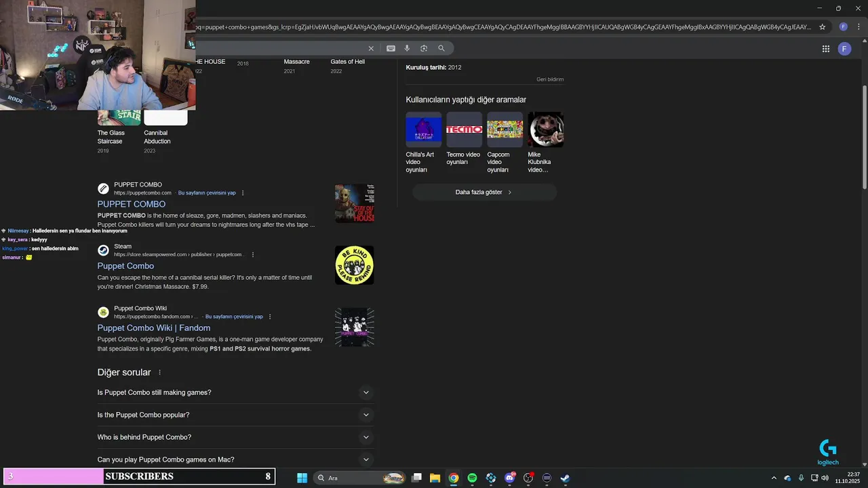Open 'Puppet Combo Wiki | Fandom' link

tap(153, 328)
